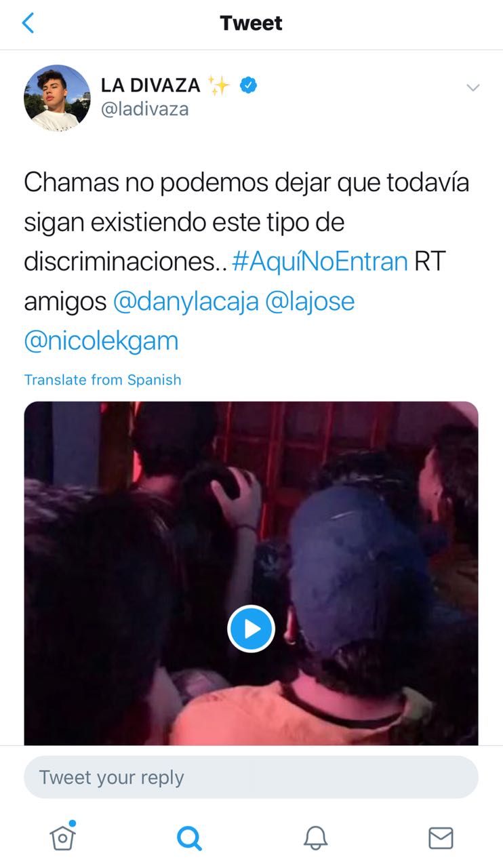Open the tweet options chevron
Image resolution: width=503 pixels, height=868 pixels.
tap(473, 87)
